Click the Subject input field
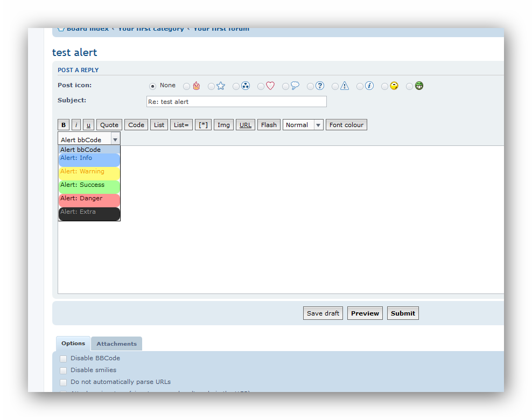The height and width of the screenshot is (420, 532). 236,101
